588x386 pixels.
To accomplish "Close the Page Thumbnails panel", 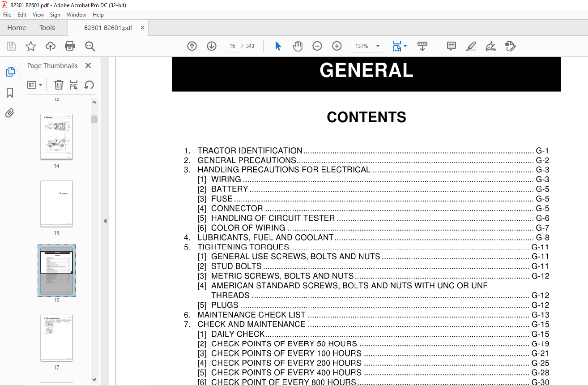I will (x=88, y=66).
